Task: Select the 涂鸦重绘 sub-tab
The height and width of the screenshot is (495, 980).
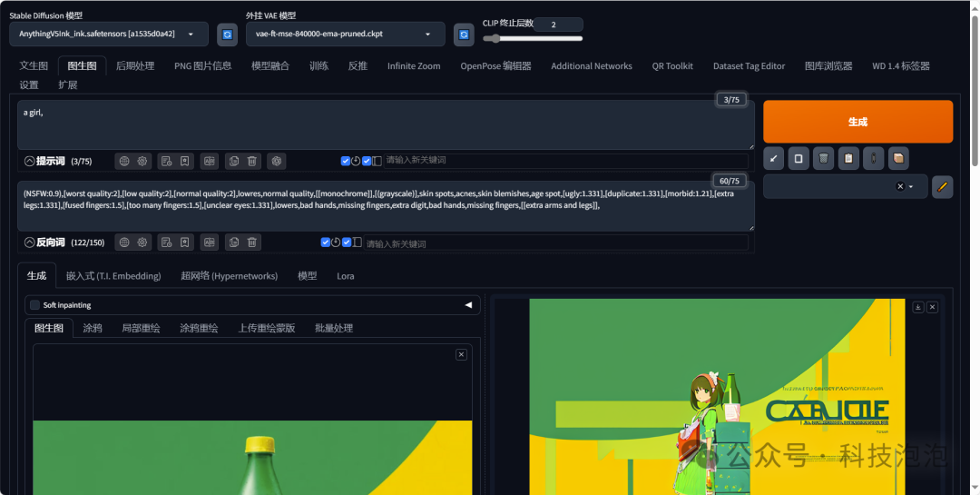Action: tap(199, 328)
